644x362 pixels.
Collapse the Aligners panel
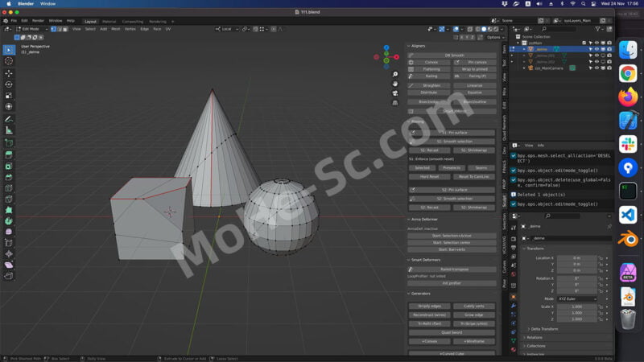409,46
